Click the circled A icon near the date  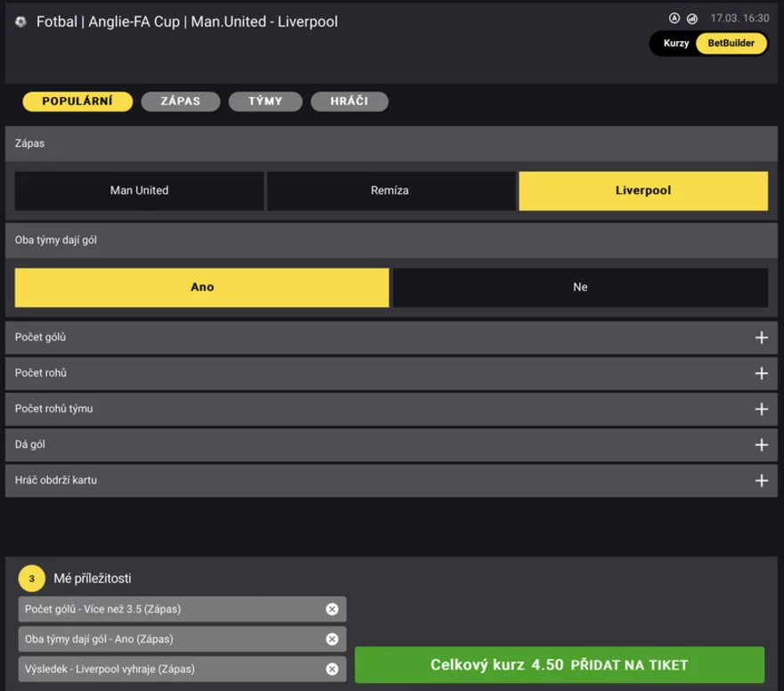674,19
